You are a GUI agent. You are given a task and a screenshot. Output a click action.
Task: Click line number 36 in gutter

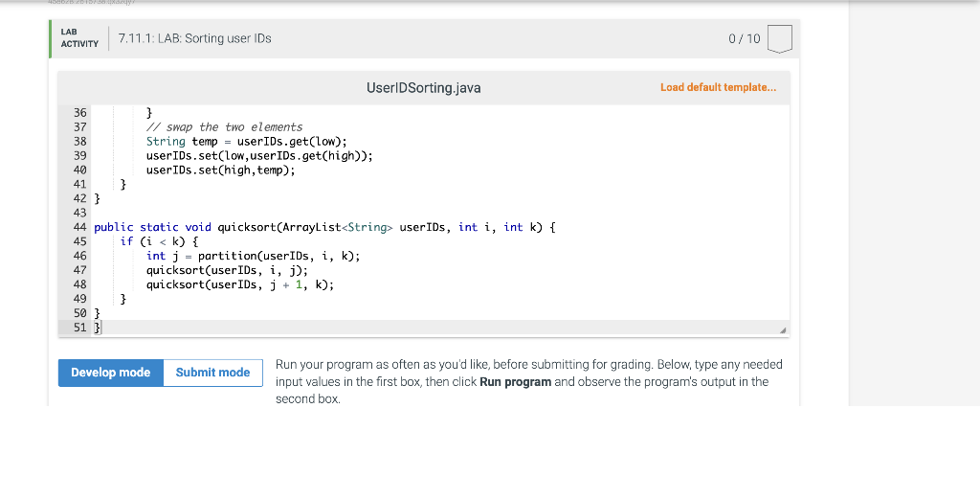pos(80,113)
